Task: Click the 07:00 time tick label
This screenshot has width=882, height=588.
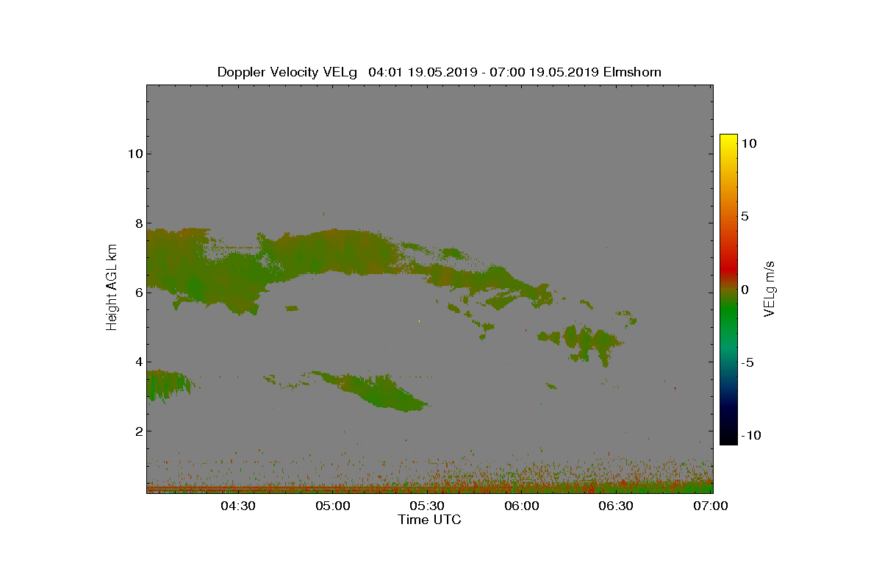Action: click(x=711, y=506)
